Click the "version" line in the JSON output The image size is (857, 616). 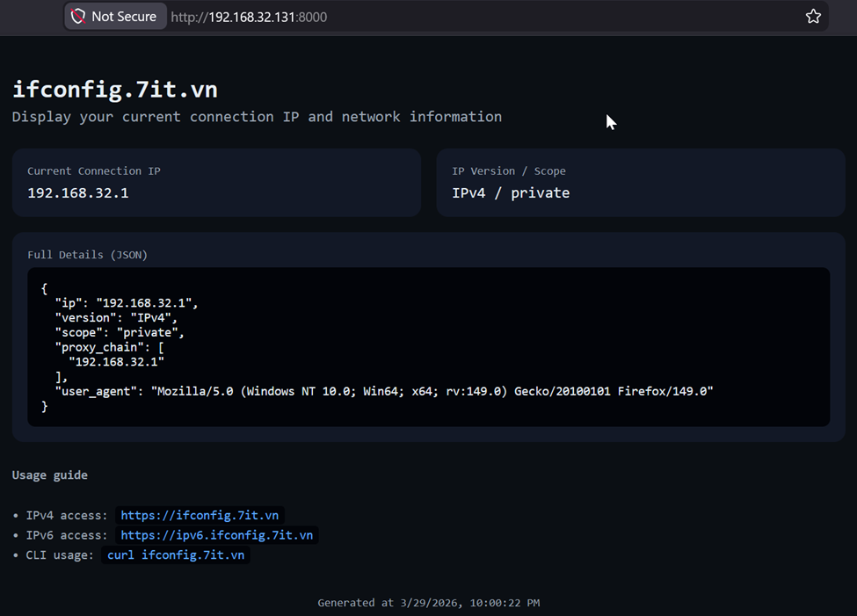pos(116,318)
